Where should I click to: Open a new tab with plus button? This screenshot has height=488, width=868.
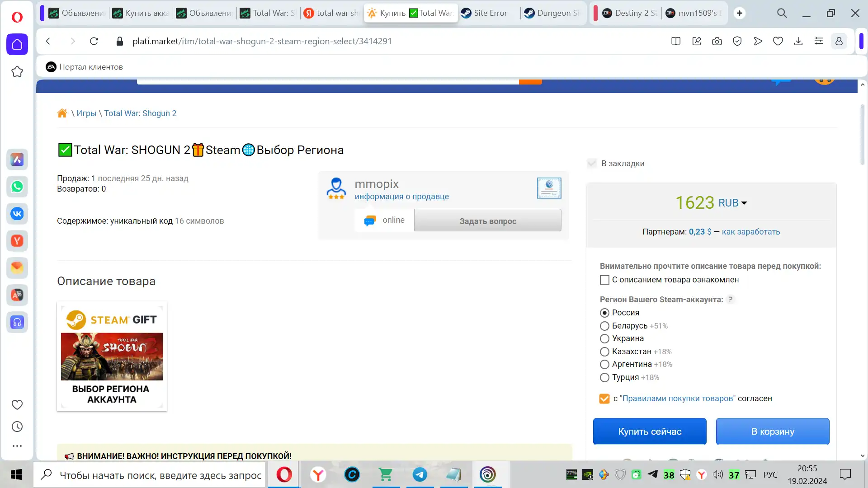point(740,13)
